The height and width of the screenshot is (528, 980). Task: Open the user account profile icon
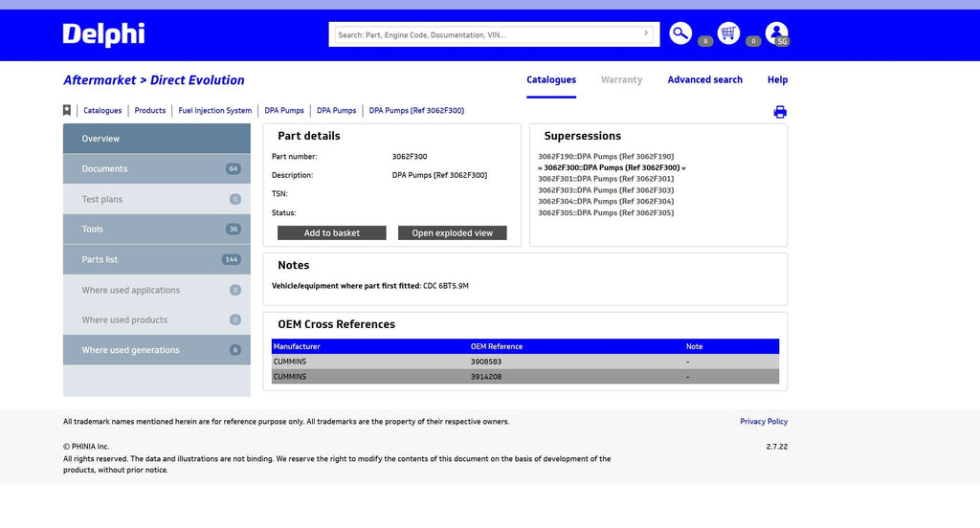[776, 33]
